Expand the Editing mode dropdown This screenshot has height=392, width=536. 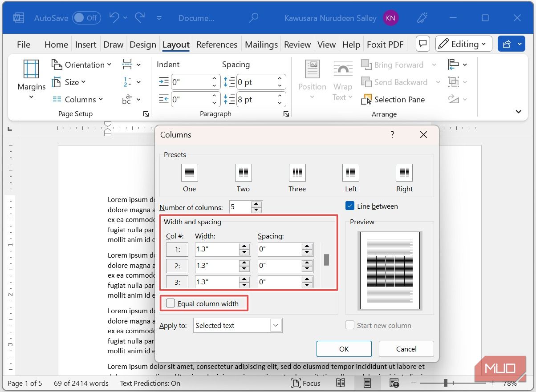pyautogui.click(x=463, y=44)
